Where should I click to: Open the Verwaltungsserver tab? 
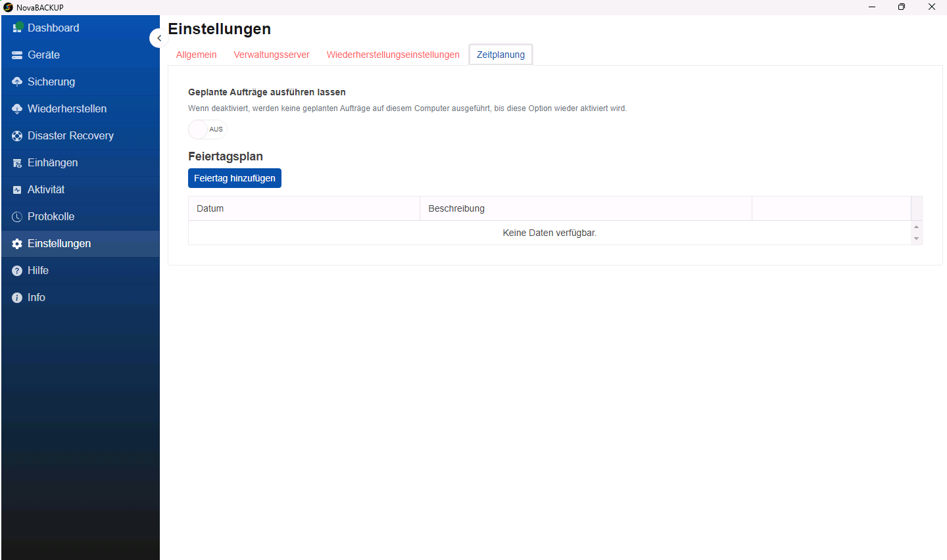click(272, 55)
